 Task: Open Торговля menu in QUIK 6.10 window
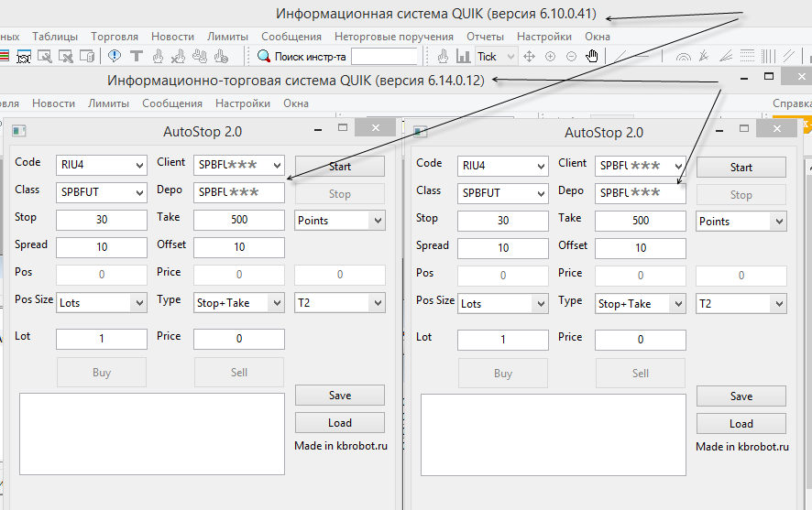coord(115,37)
